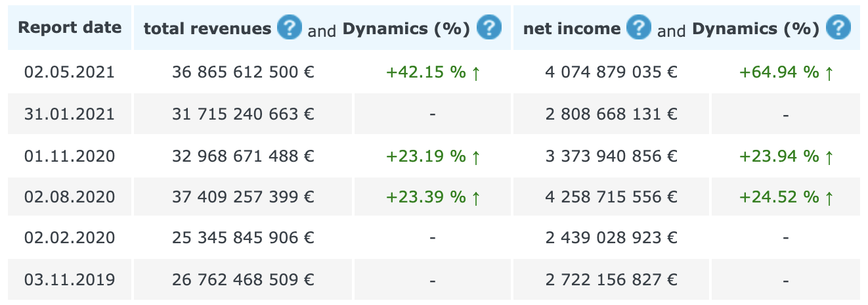Click the help icon beside total revenues
868x305 pixels.
(290, 28)
